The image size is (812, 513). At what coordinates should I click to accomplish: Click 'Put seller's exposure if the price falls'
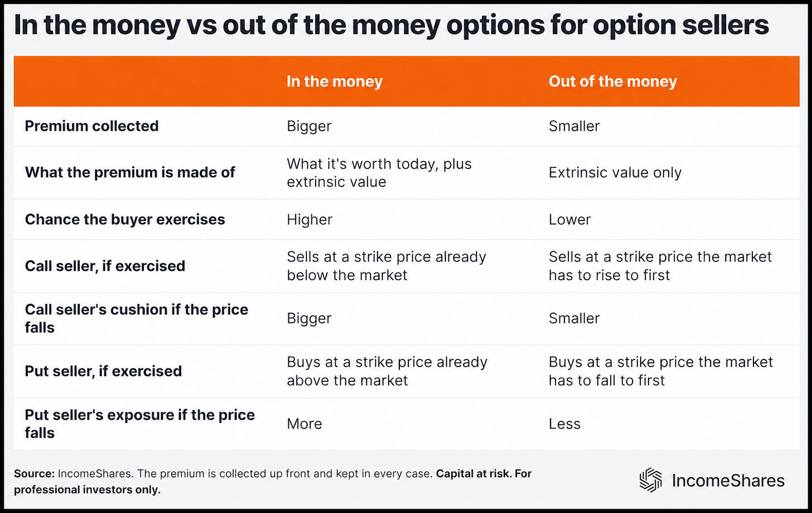click(x=140, y=424)
